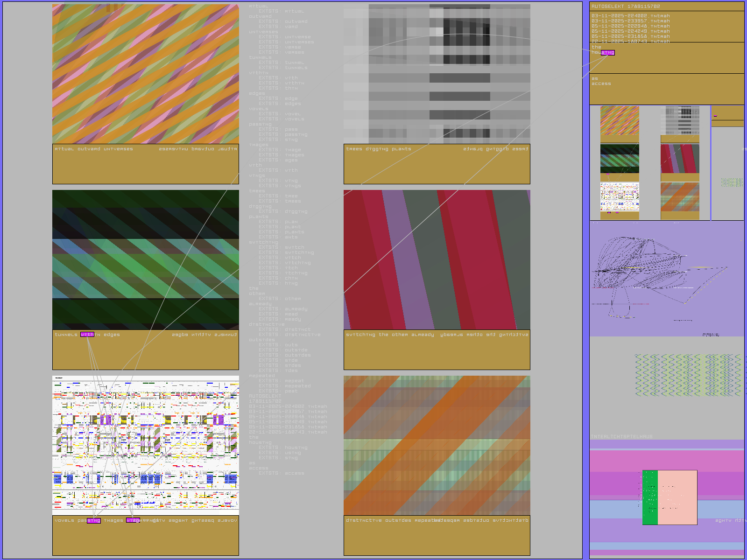The width and height of the screenshot is (747, 560).
Task: Open 03-11-2025-224002.intrah in the right panel list
Action: pos(630,16)
